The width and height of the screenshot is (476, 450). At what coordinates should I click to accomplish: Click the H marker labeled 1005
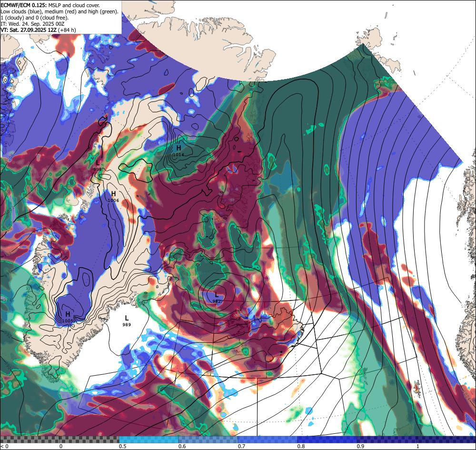click(68, 314)
